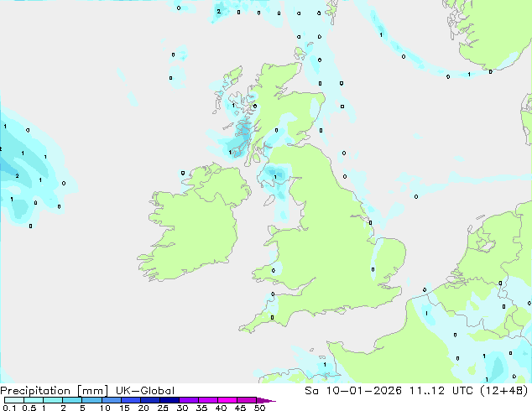This screenshot has width=532, height=411.
Task: Click the 'UK-Global' model label
Action: click(145, 391)
